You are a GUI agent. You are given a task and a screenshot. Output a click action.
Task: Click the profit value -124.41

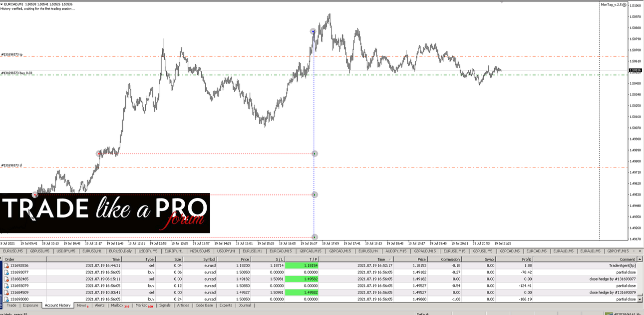[x=525, y=286]
